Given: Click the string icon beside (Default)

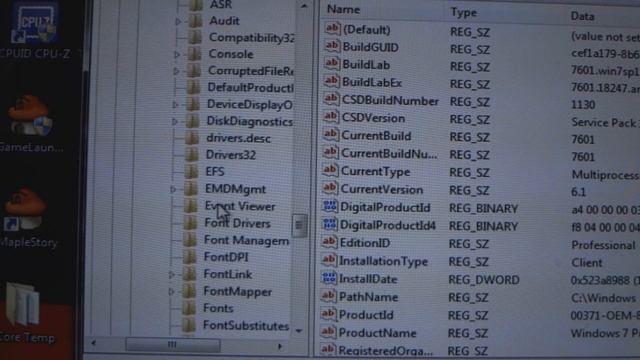Looking at the screenshot, I should click(x=333, y=29).
